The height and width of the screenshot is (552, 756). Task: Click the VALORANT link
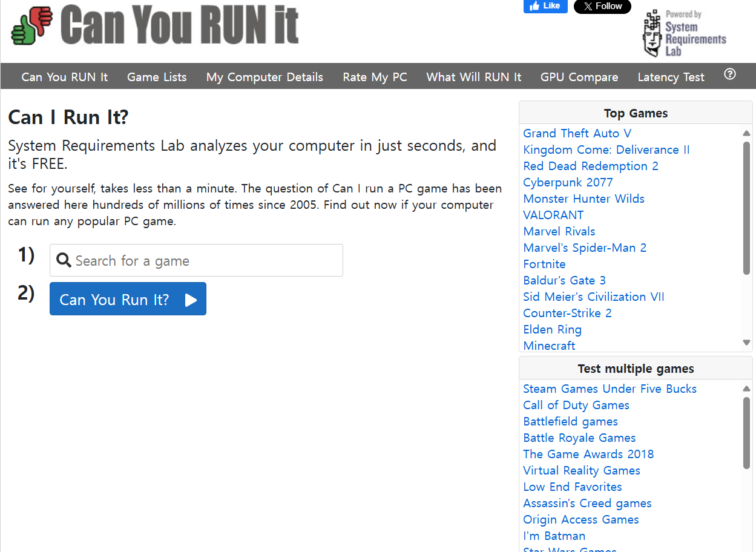point(553,215)
